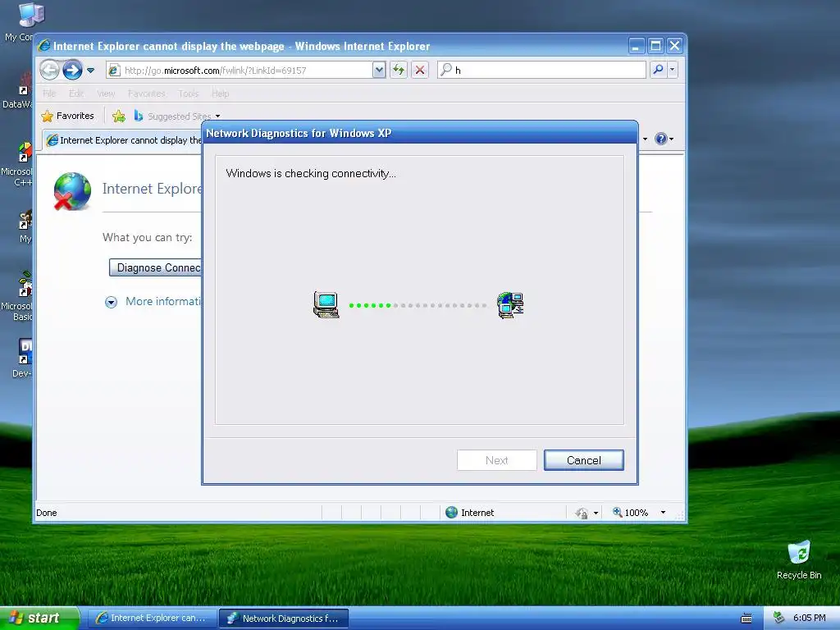
Task: Click the on-screen keyboard tray icon
Action: [x=746, y=619]
